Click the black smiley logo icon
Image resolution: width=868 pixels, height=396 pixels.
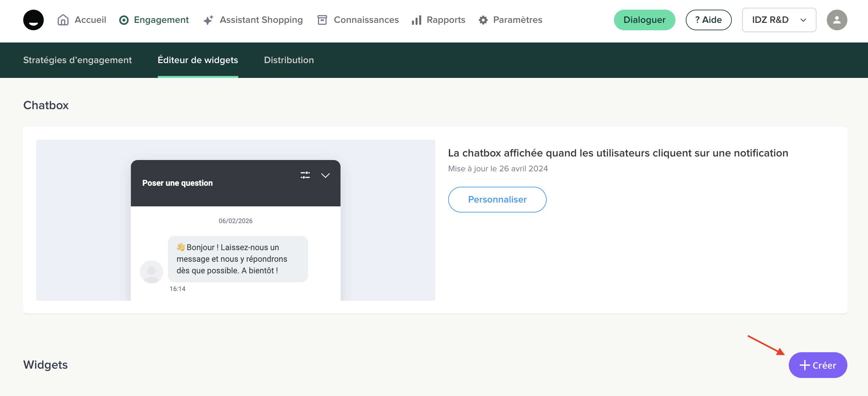pyautogui.click(x=33, y=20)
